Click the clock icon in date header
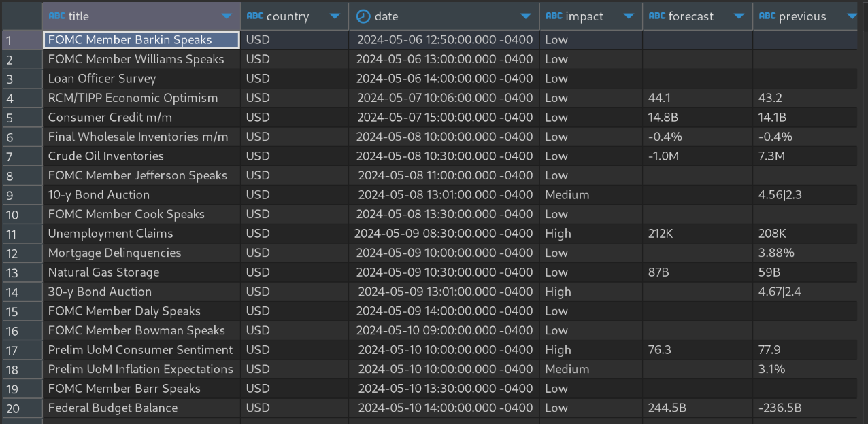868x424 pixels. coord(364,16)
